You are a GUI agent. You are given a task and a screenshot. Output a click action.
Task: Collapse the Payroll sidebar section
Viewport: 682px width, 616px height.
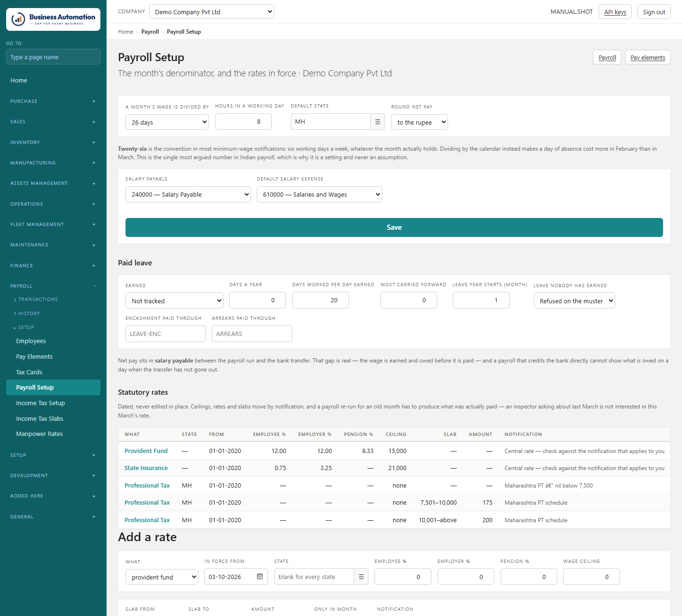(53, 286)
